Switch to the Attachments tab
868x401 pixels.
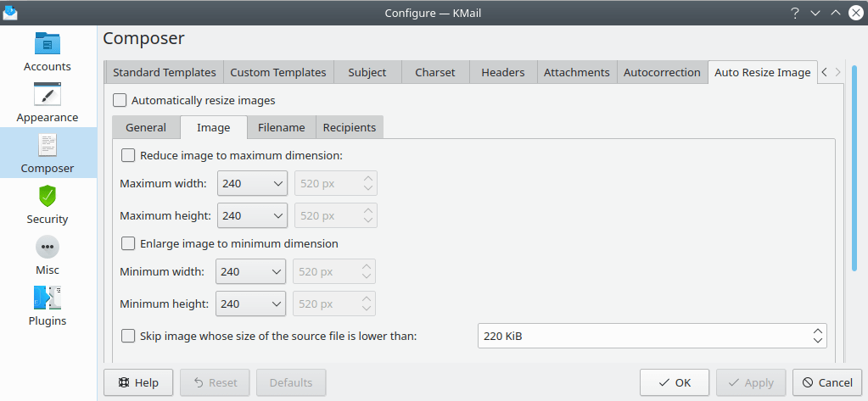(576, 72)
